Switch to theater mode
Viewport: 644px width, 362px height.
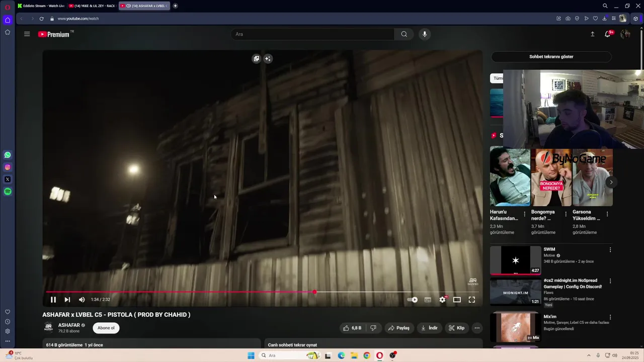[457, 300]
